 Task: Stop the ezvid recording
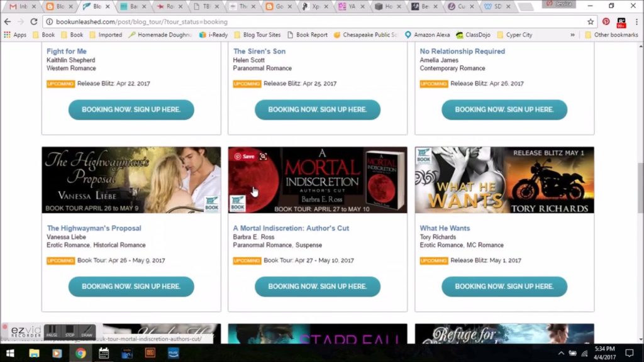(x=70, y=331)
